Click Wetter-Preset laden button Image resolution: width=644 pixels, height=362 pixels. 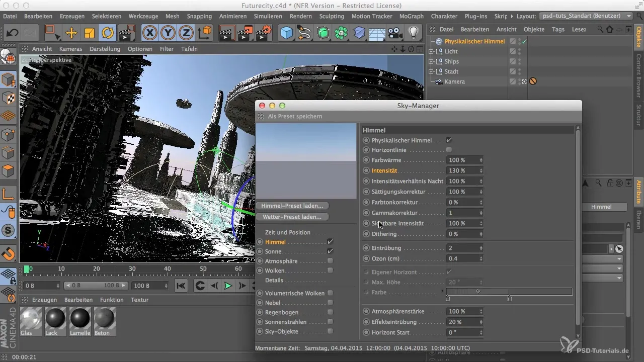click(292, 217)
